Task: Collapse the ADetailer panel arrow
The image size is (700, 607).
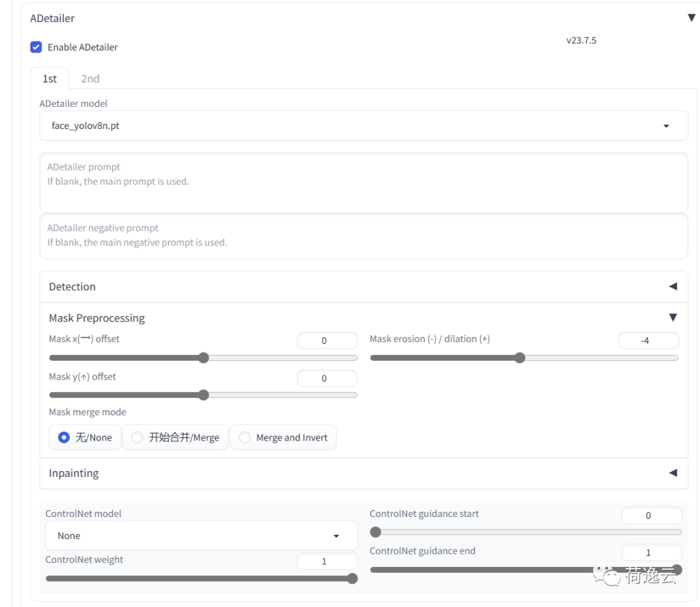Action: [x=691, y=18]
